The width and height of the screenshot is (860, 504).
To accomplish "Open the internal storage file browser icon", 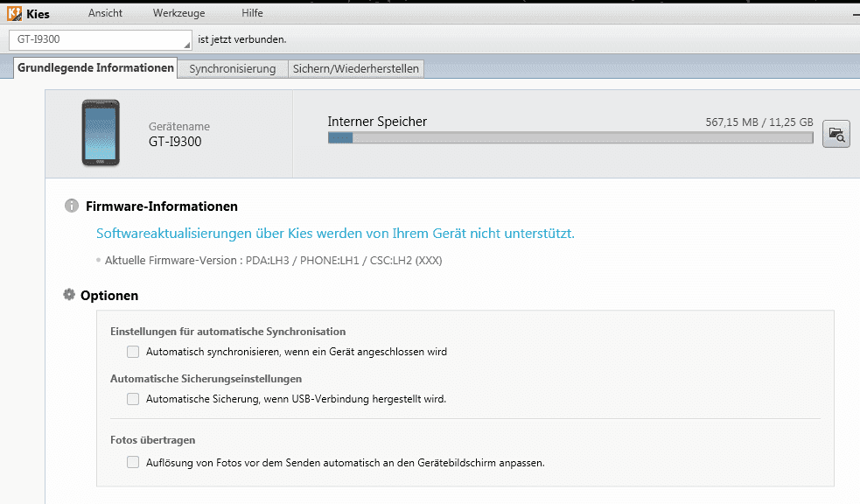I will 836,134.
